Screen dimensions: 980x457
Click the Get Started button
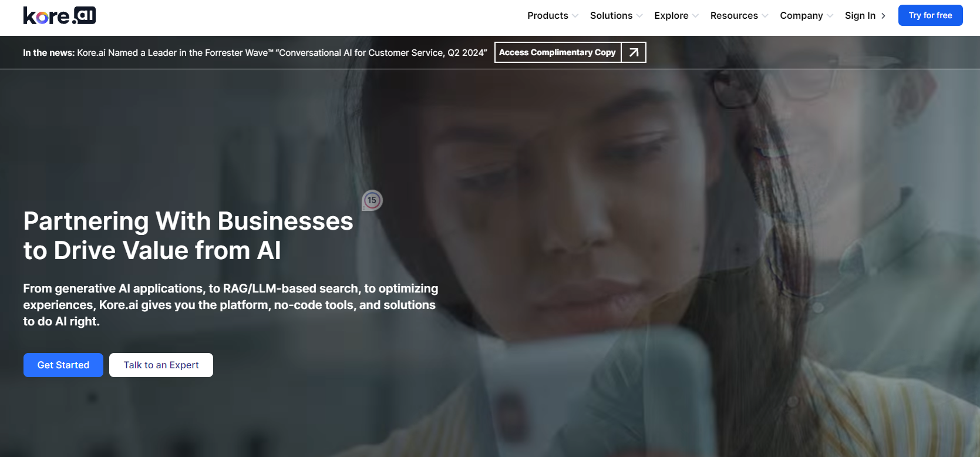(x=63, y=365)
